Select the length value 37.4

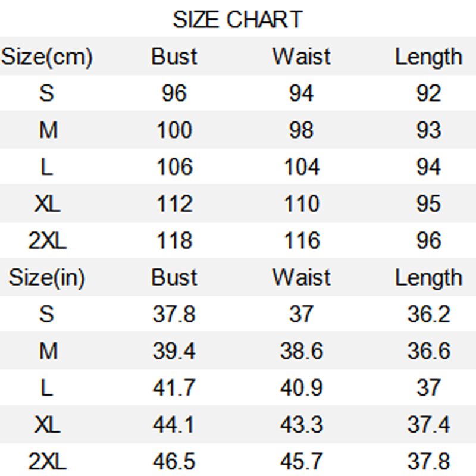(428, 425)
